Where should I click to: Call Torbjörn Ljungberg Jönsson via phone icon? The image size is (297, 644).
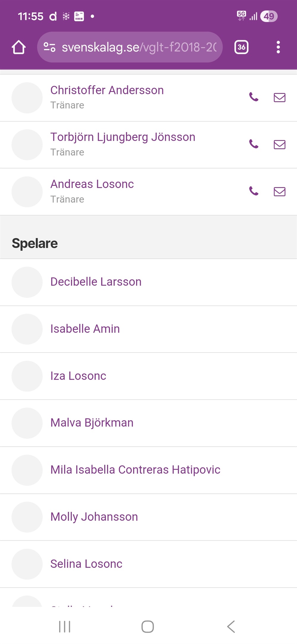click(x=254, y=144)
